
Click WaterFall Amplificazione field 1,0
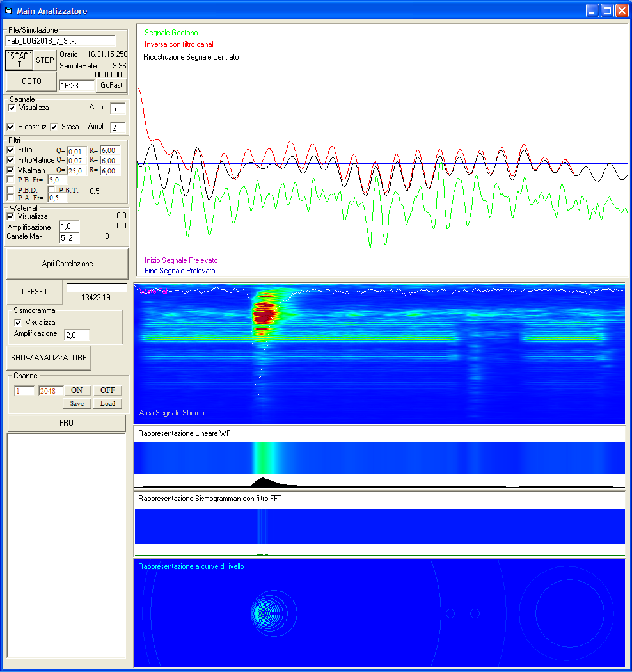[70, 227]
